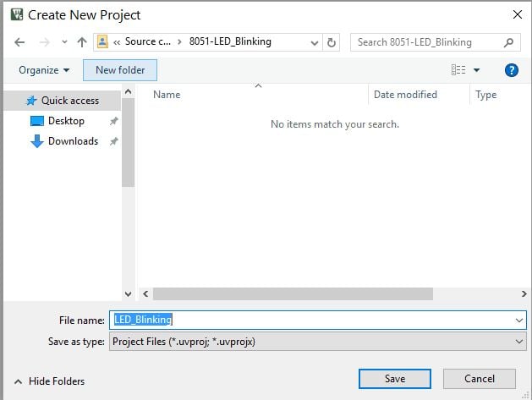The height and width of the screenshot is (400, 532).
Task: Expand the File name history dropdown
Action: coord(518,320)
